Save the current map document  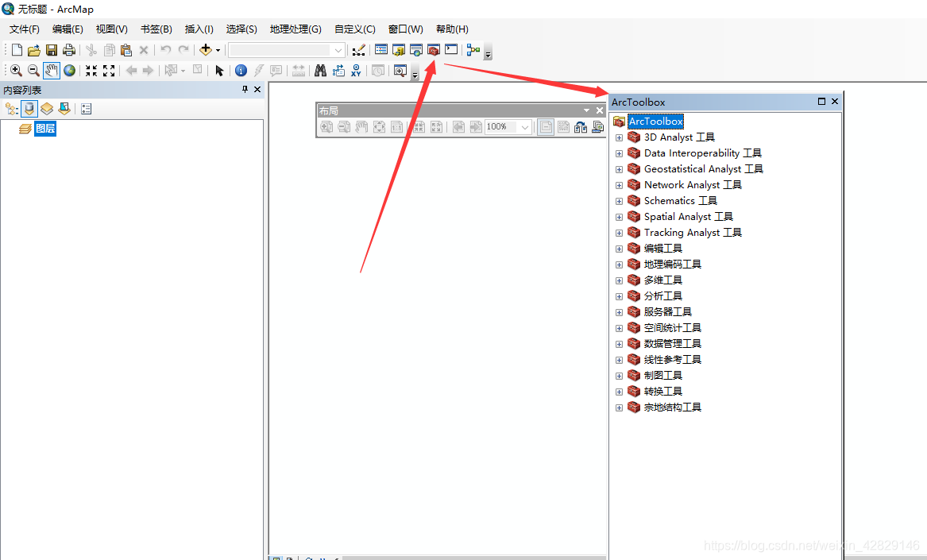pyautogui.click(x=52, y=50)
